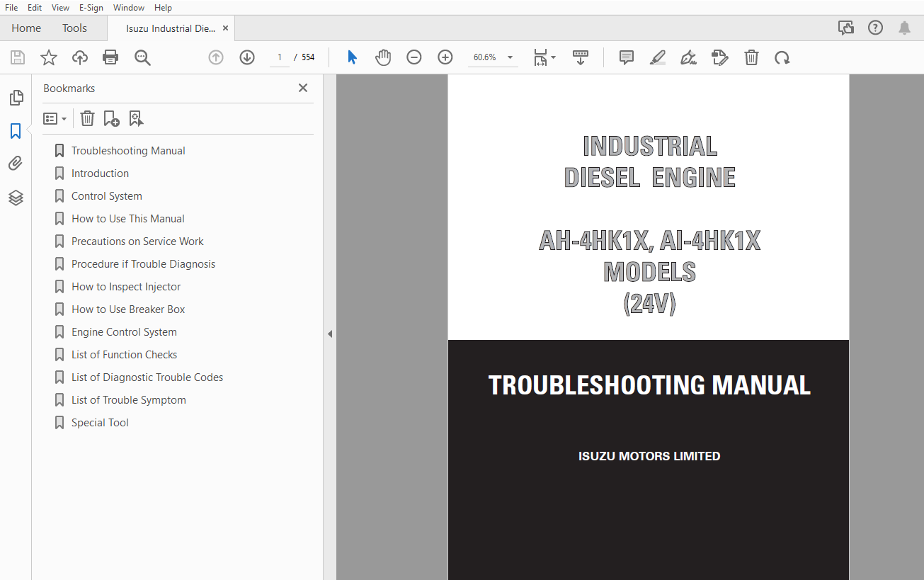This screenshot has height=580, width=924.
Task: Go to next page arrow
Action: (247, 57)
